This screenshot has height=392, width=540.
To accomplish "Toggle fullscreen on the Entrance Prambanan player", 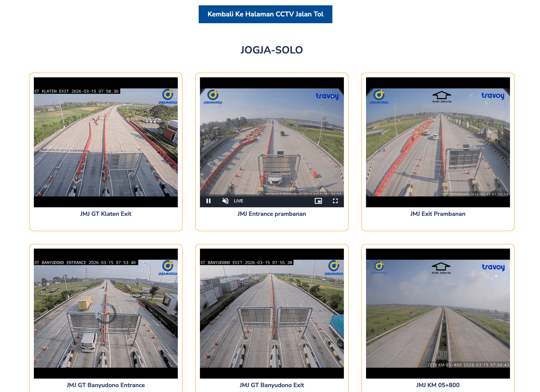I will (x=335, y=201).
